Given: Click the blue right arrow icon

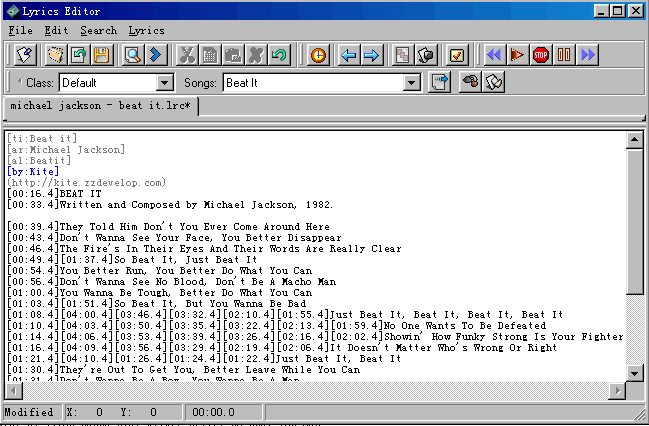Looking at the screenshot, I should click(x=372, y=55).
